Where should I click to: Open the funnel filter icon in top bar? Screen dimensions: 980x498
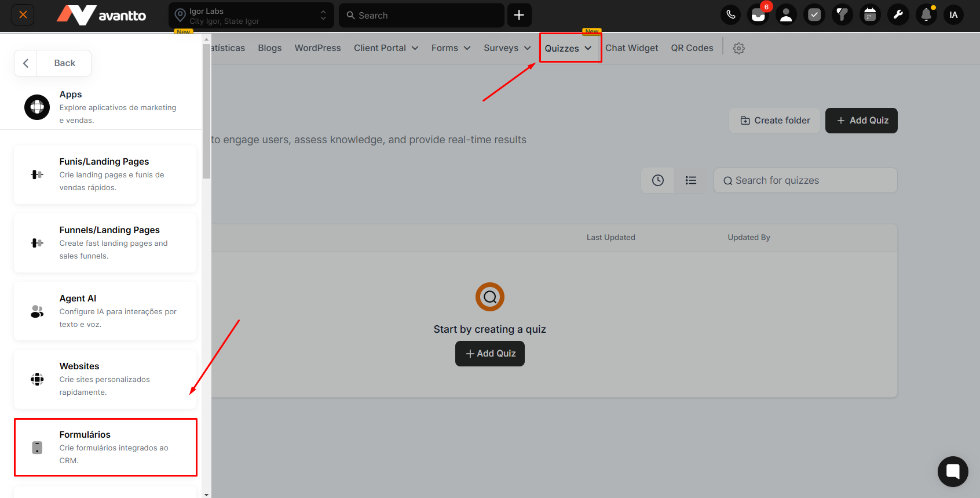click(x=842, y=15)
